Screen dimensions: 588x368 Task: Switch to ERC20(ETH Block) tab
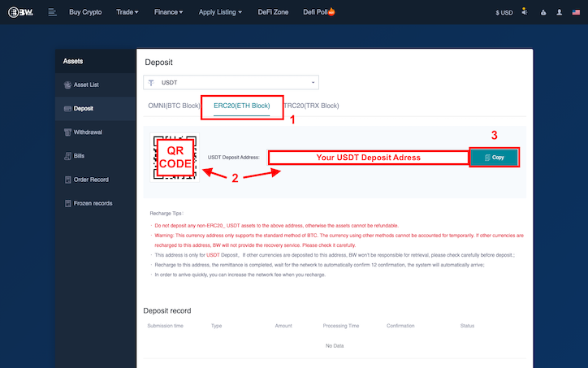coord(241,106)
